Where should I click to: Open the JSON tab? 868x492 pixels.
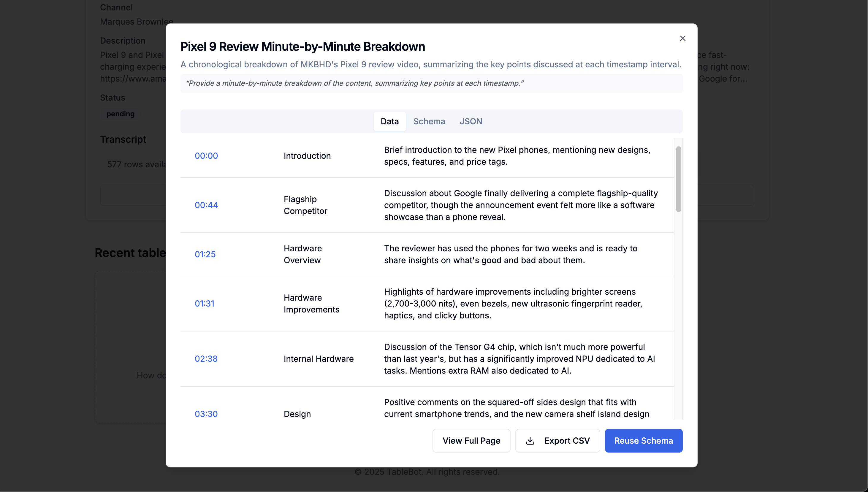[x=471, y=121]
